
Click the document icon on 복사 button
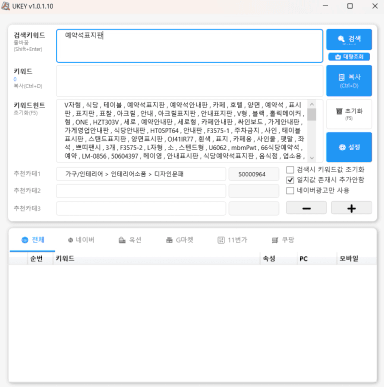(342, 77)
